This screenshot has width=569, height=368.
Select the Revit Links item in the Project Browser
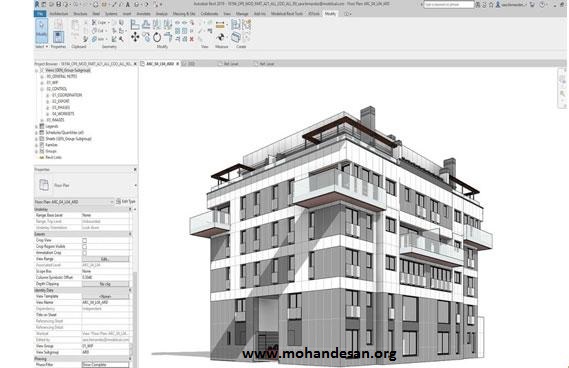pos(53,157)
